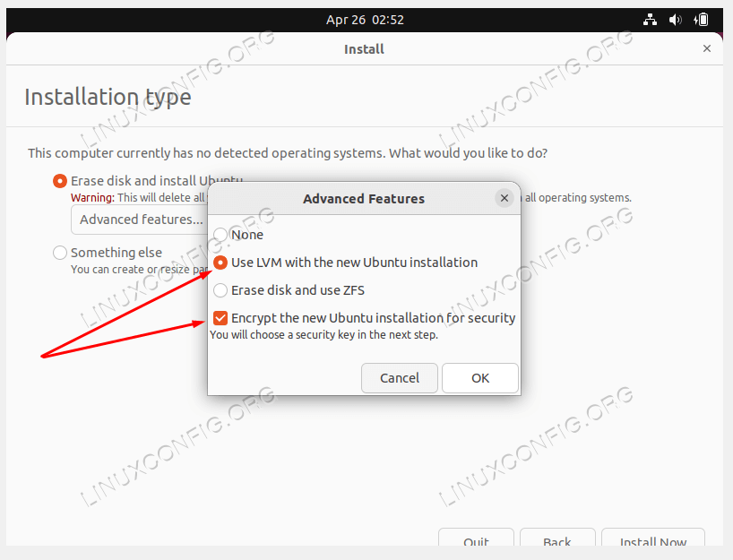Click 'You can create or resize' description text

pos(139,270)
